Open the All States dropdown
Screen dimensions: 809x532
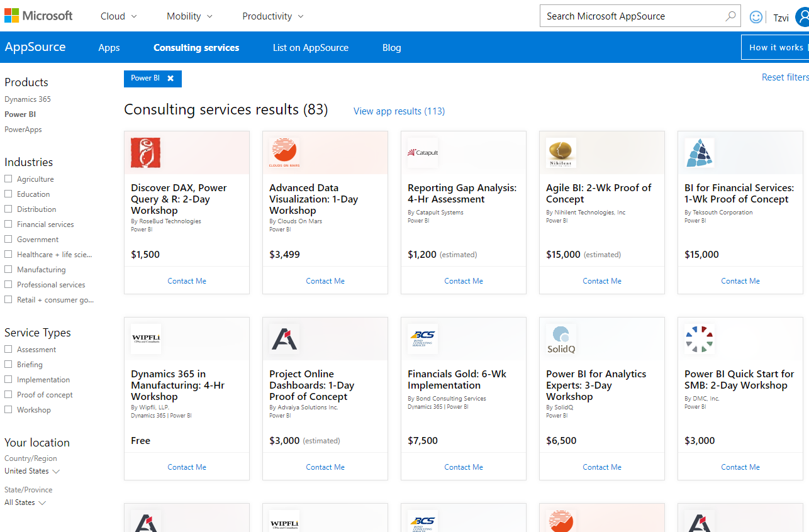pos(25,502)
